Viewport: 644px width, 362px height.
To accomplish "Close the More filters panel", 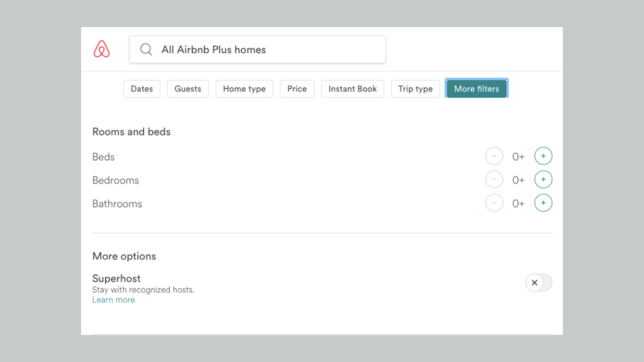I will click(477, 89).
